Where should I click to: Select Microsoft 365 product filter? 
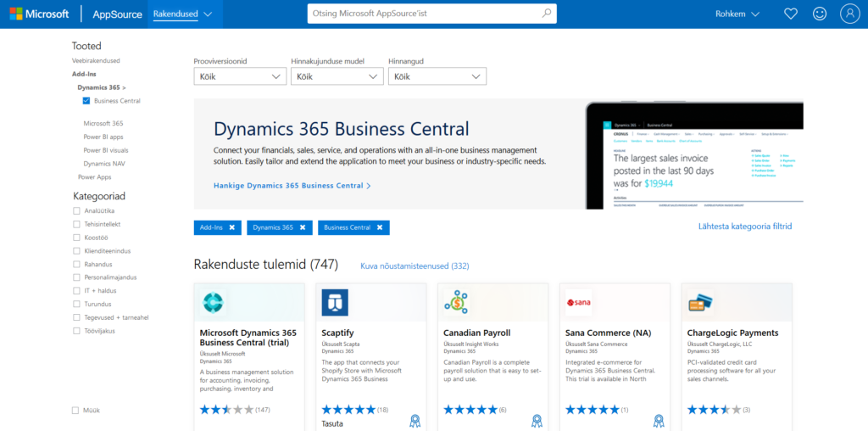pos(103,124)
